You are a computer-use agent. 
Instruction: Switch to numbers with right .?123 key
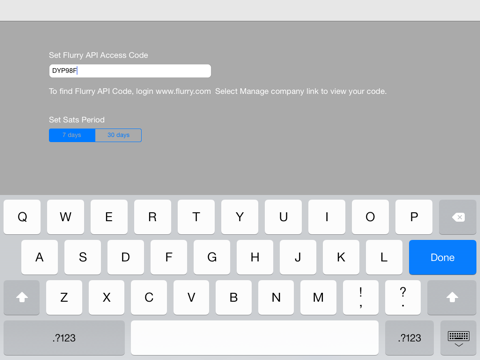pos(409,338)
